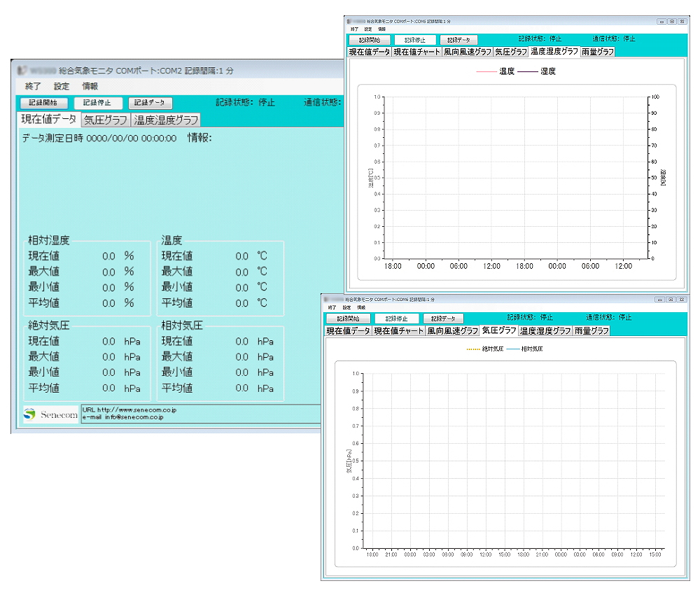Open the 情報 menu in the COM2 window

click(90, 86)
